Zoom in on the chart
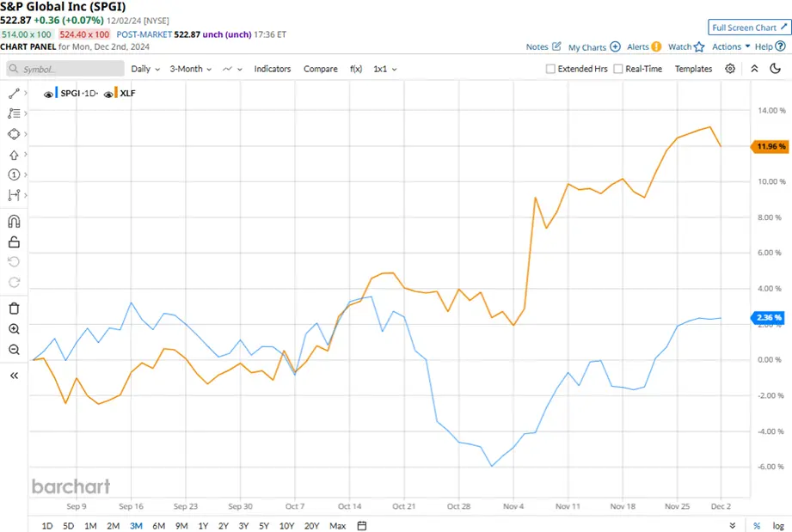This screenshot has height=532, width=792. click(x=12, y=329)
